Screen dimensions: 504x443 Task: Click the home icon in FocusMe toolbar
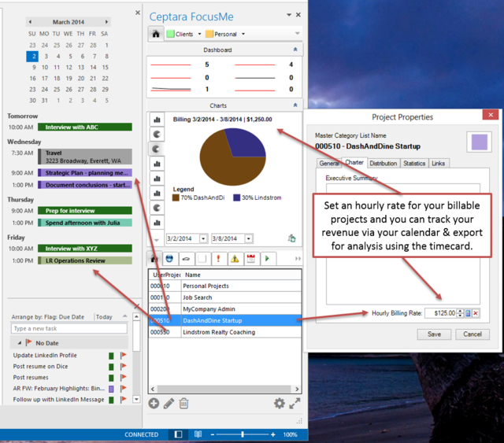click(156, 34)
